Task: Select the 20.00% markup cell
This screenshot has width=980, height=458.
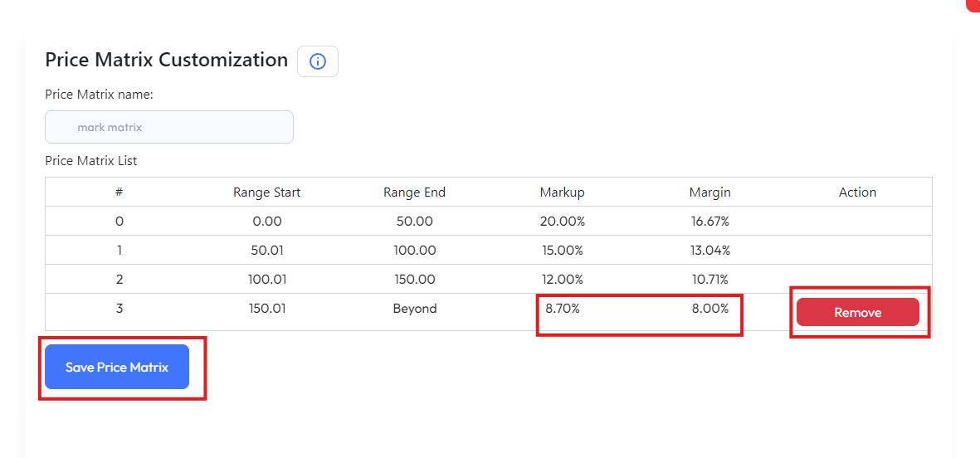Action: (562, 222)
